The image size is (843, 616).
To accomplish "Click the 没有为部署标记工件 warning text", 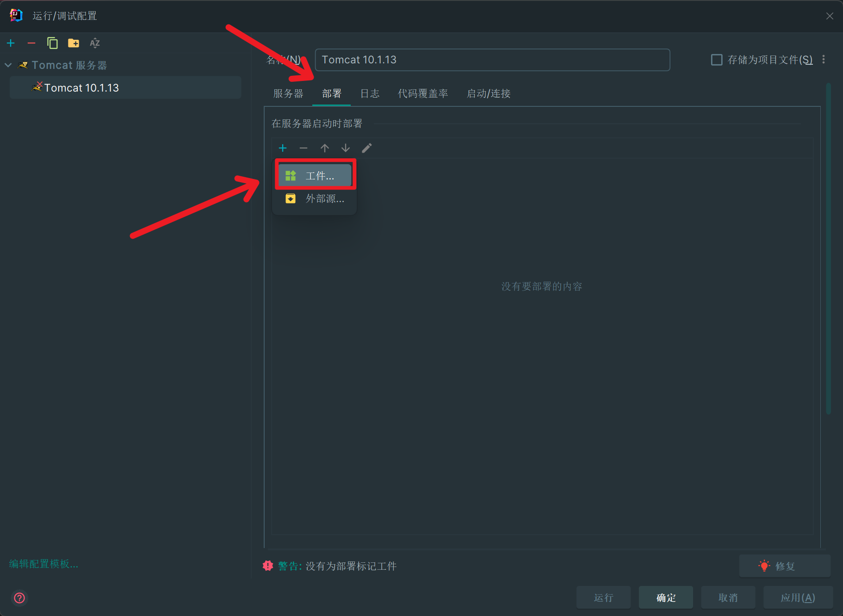I will click(x=351, y=566).
